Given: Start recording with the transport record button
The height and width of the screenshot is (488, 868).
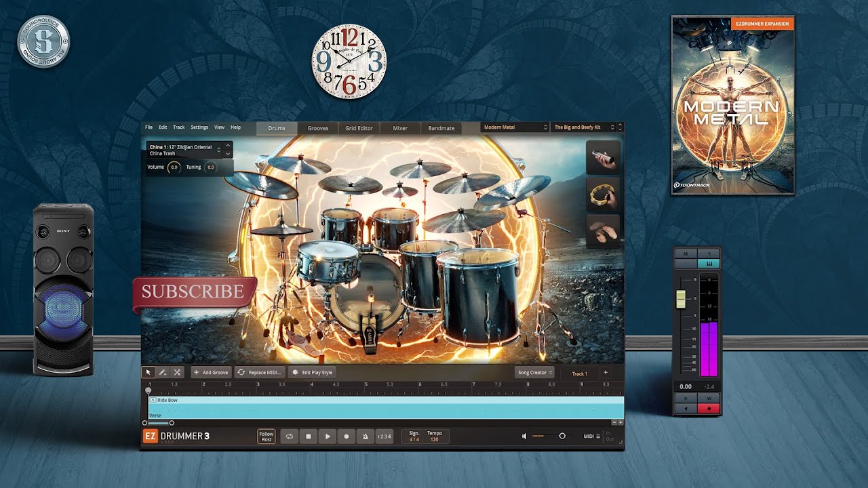Looking at the screenshot, I should tap(347, 436).
